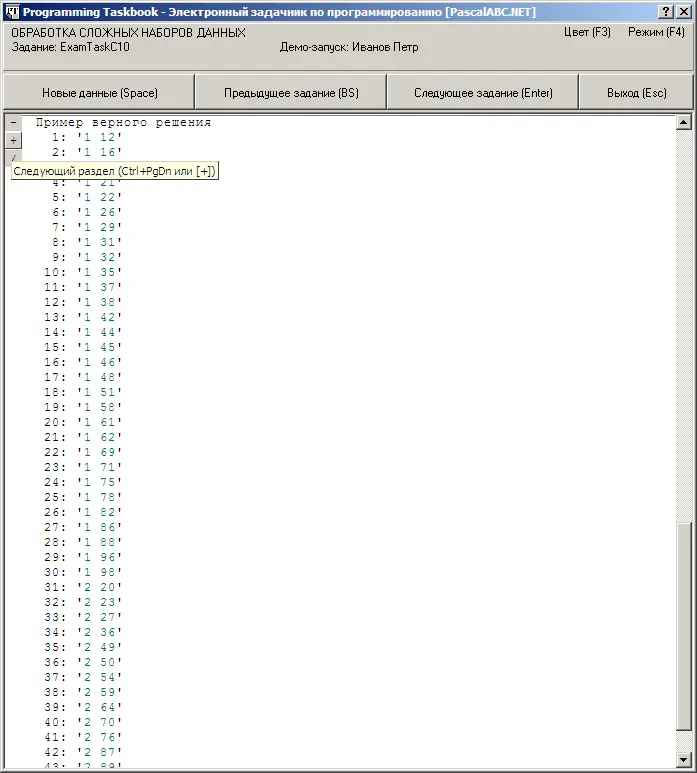Select result line 28: '1 88'
This screenshot has height=773, width=697.
[82, 542]
